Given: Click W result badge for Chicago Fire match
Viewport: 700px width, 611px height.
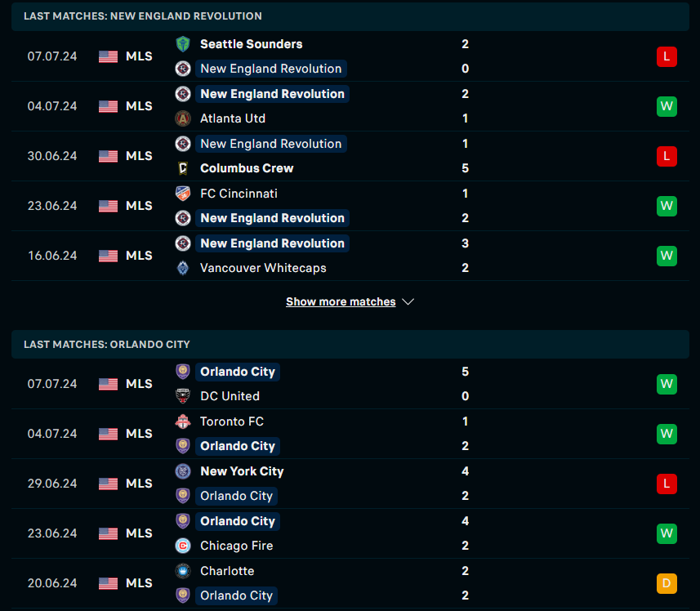Looking at the screenshot, I should [667, 533].
